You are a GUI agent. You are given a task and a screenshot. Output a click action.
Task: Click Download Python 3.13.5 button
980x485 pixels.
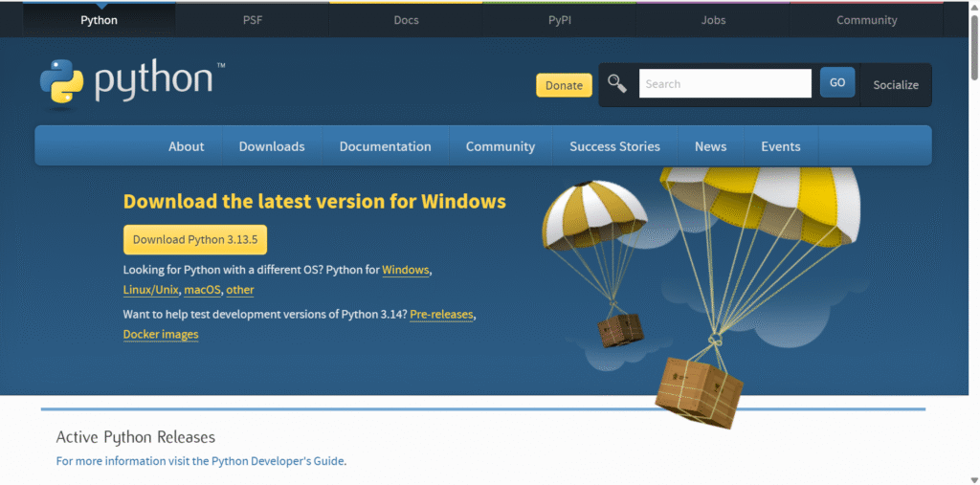[195, 239]
